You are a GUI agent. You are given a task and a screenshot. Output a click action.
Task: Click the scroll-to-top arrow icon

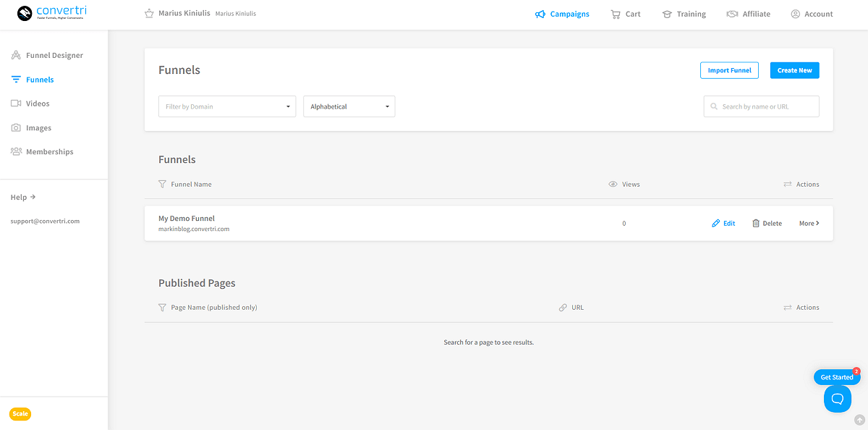click(x=859, y=419)
